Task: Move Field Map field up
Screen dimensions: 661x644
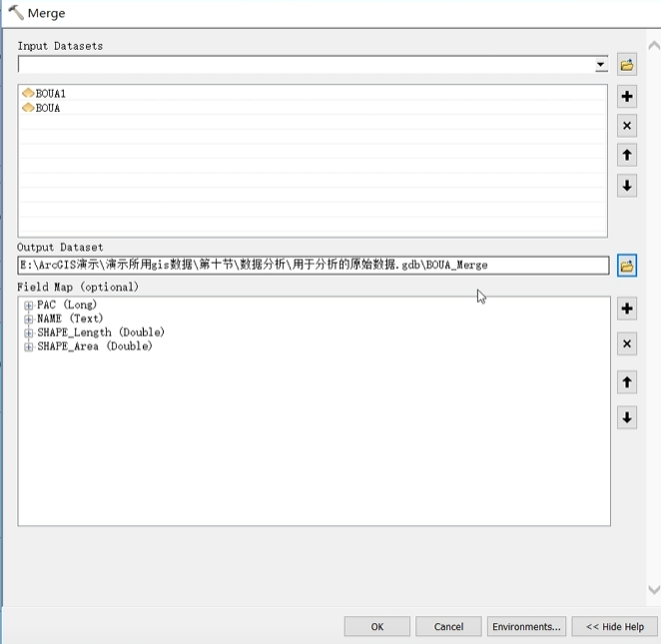Action: point(627,382)
